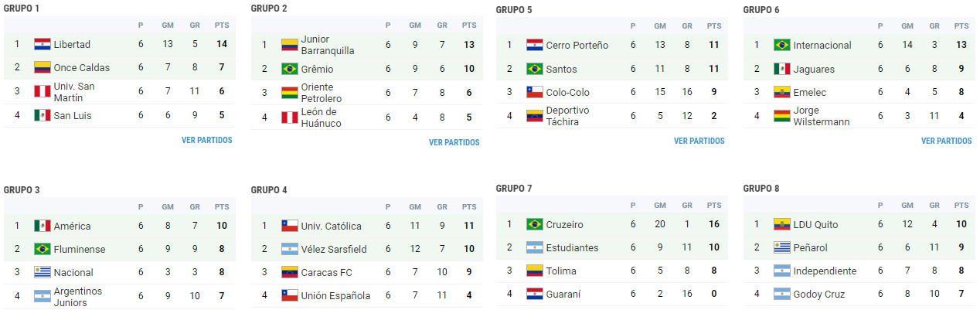Click the PTS column header in Grupo 3
Image resolution: width=980 pixels, height=310 pixels.
[222, 206]
